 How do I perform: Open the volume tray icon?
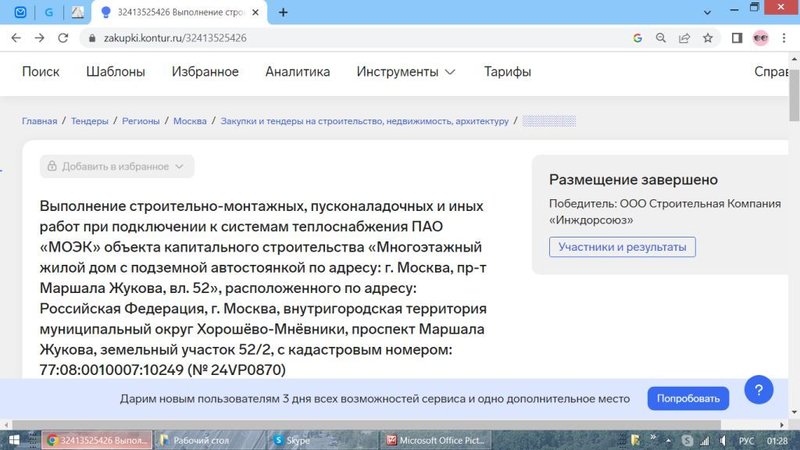click(x=723, y=440)
